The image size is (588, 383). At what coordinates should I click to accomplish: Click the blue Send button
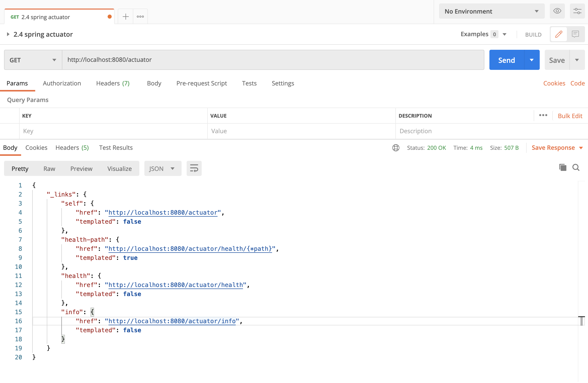tap(507, 60)
